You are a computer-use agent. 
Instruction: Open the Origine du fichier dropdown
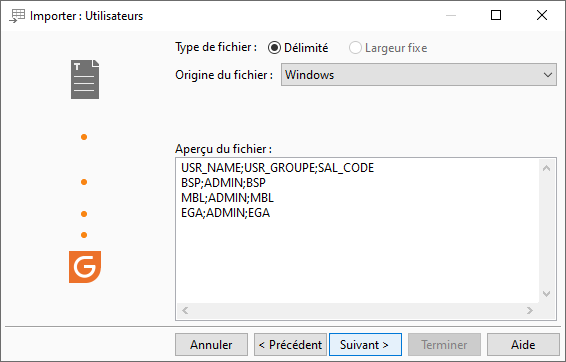coord(419,75)
